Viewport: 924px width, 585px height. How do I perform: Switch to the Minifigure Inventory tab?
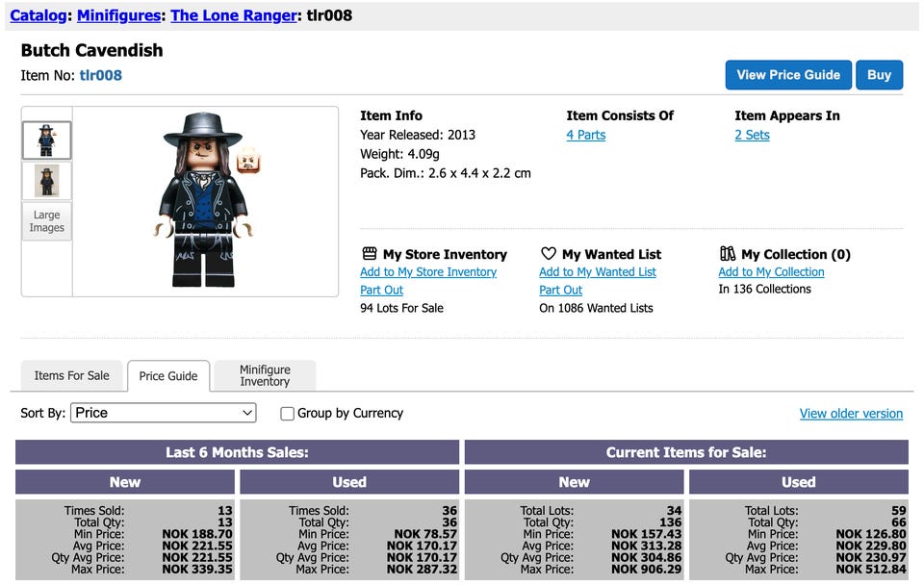coord(265,375)
